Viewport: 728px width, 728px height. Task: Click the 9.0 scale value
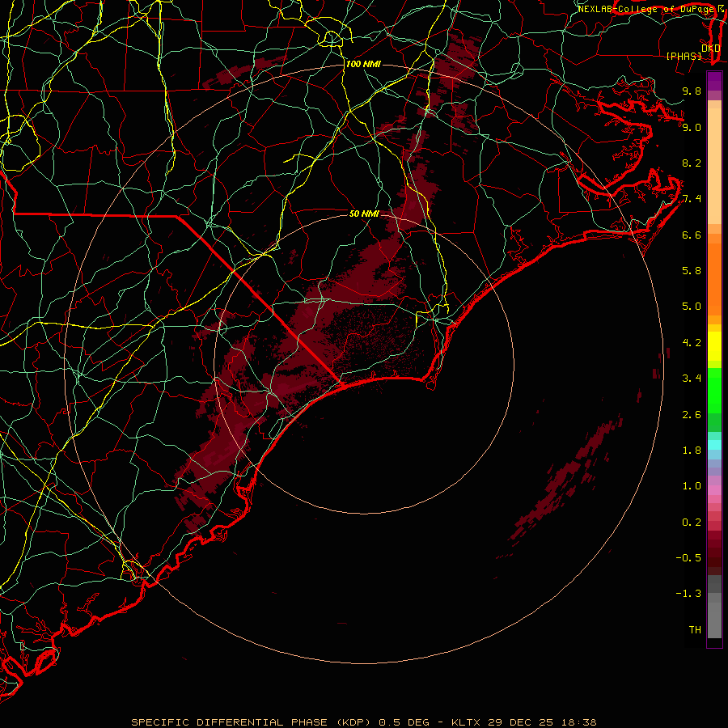coord(692,127)
